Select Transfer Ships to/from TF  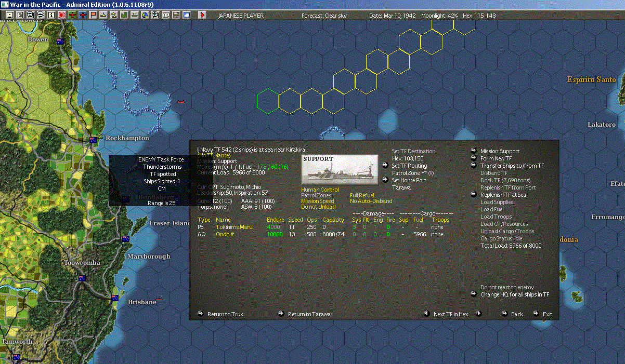pos(512,166)
